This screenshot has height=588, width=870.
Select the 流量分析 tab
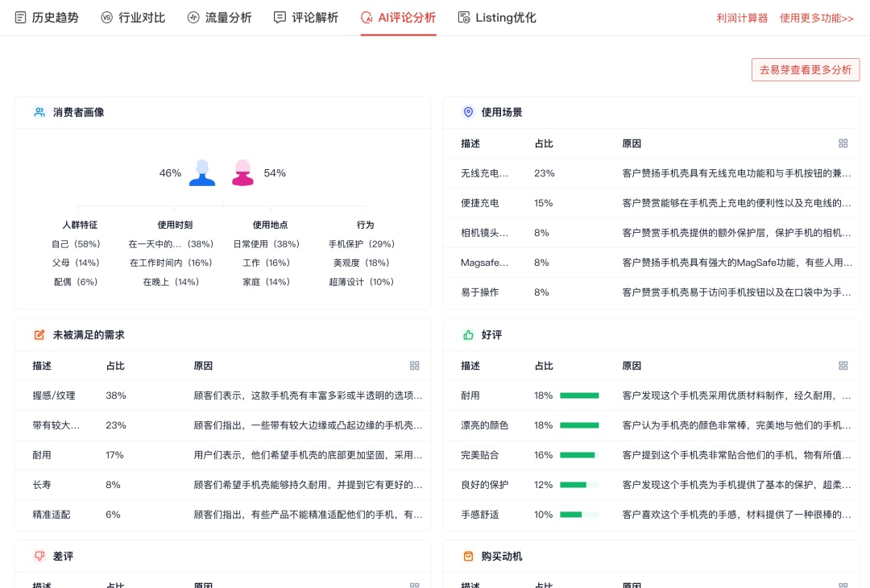(x=219, y=18)
